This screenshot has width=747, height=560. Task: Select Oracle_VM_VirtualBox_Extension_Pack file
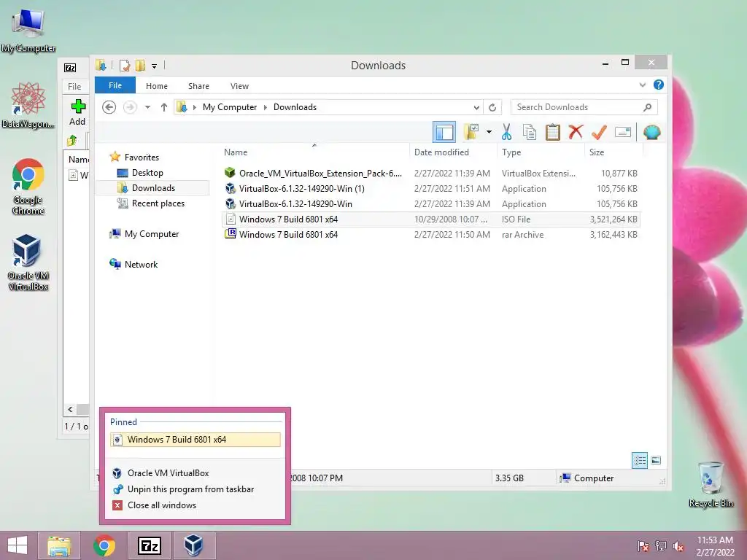431,174
